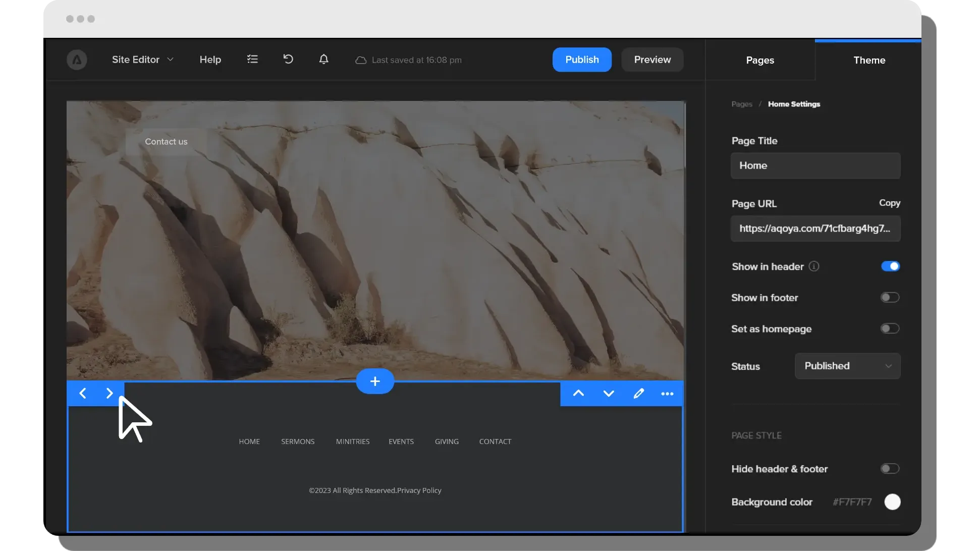The image size is (980, 551).
Task: Open notifications bell icon
Action: [324, 60]
